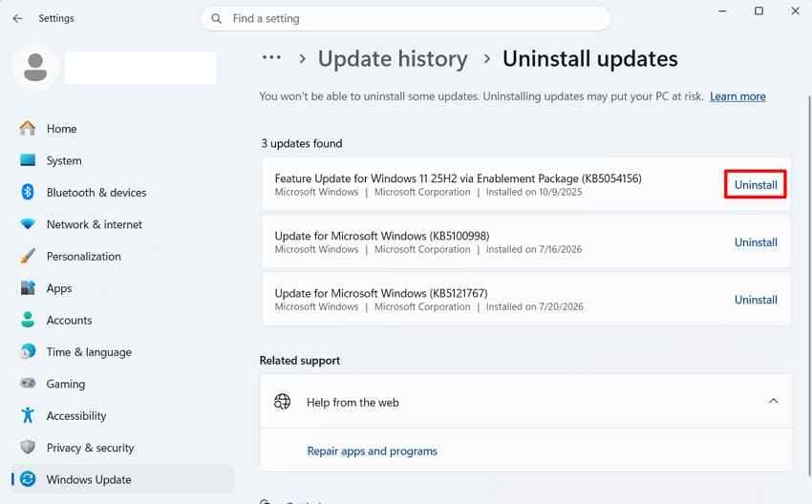
Task: Click the user profile avatar
Action: tap(35, 68)
